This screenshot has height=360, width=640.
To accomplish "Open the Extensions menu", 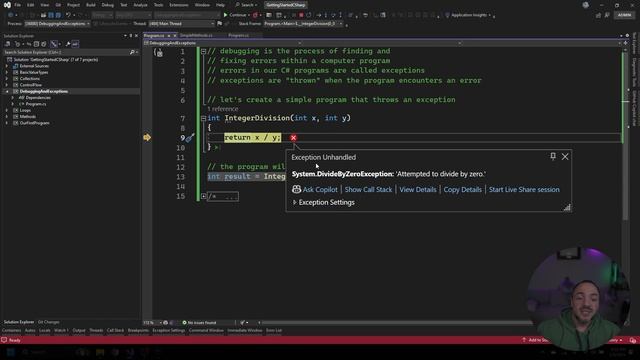I will pos(179,5).
